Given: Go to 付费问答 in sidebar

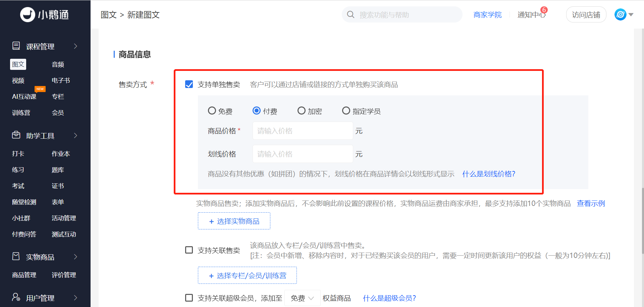Looking at the screenshot, I should [x=24, y=234].
